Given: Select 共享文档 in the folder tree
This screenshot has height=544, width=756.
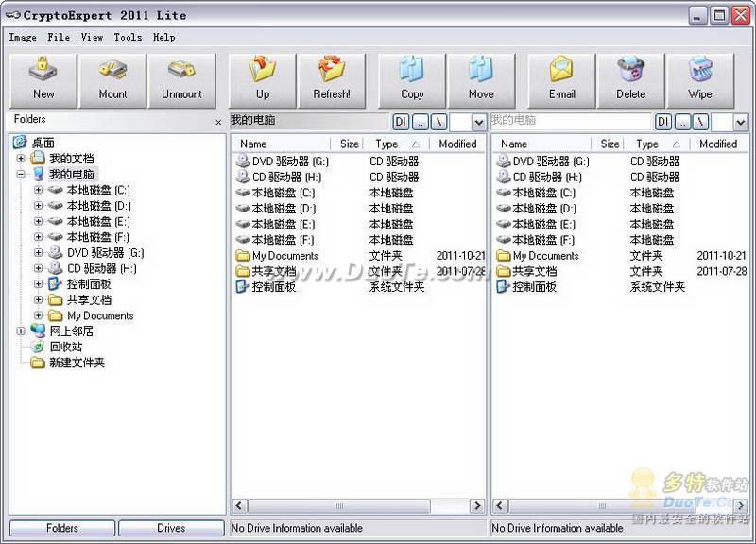Looking at the screenshot, I should [x=89, y=299].
